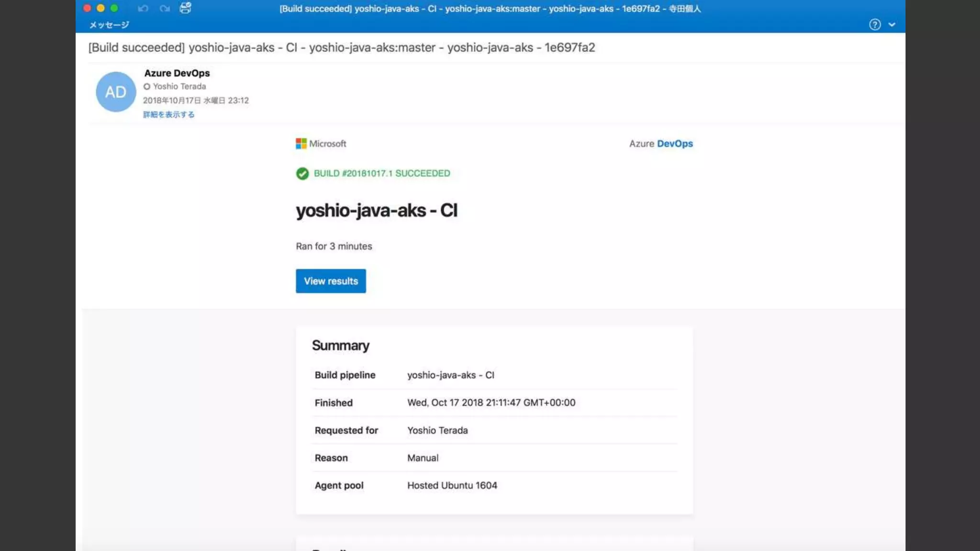
Task: Click the yoshio-java-aks - CI heading
Action: [x=377, y=210]
